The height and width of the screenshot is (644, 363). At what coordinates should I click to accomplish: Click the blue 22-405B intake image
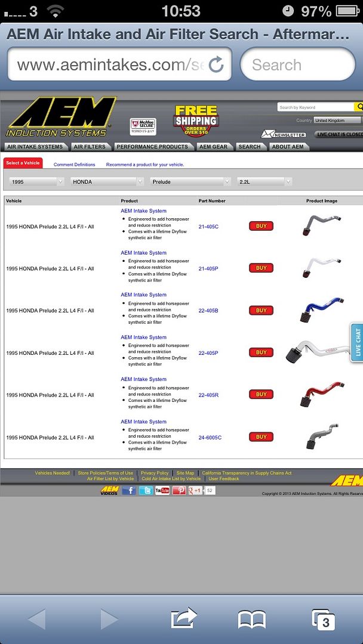[321, 309]
